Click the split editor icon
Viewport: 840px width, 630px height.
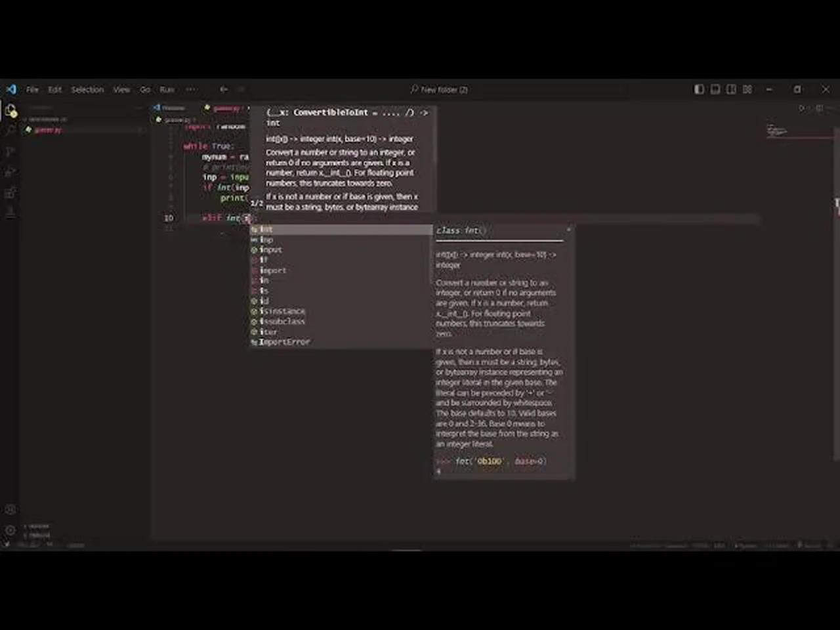(x=819, y=109)
